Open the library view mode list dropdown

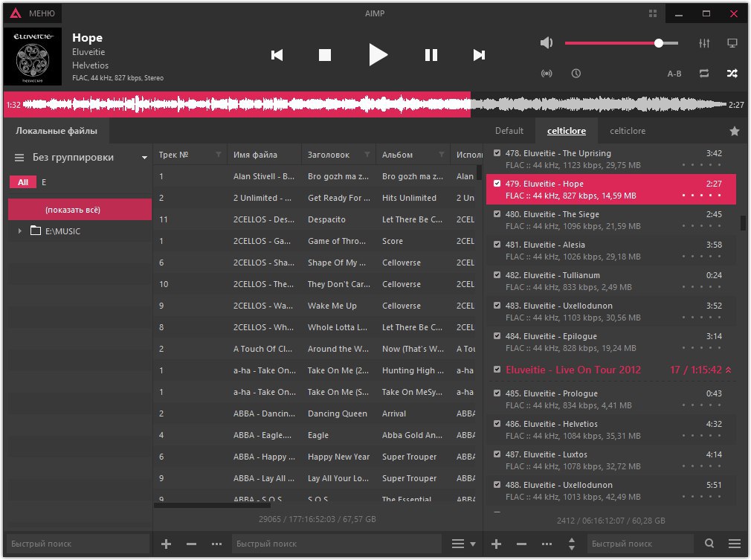point(464,544)
